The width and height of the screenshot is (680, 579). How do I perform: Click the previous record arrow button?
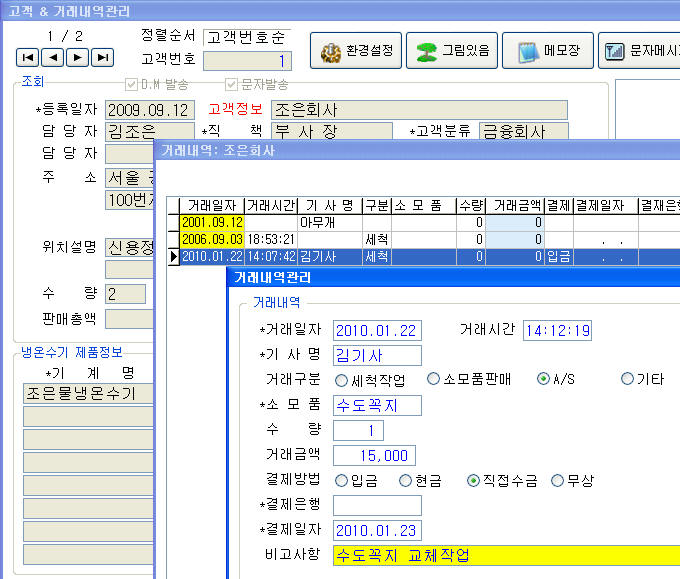point(53,57)
